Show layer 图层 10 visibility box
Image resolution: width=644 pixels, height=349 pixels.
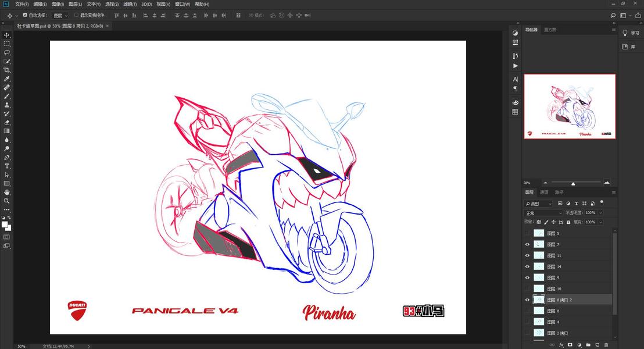tap(527, 289)
